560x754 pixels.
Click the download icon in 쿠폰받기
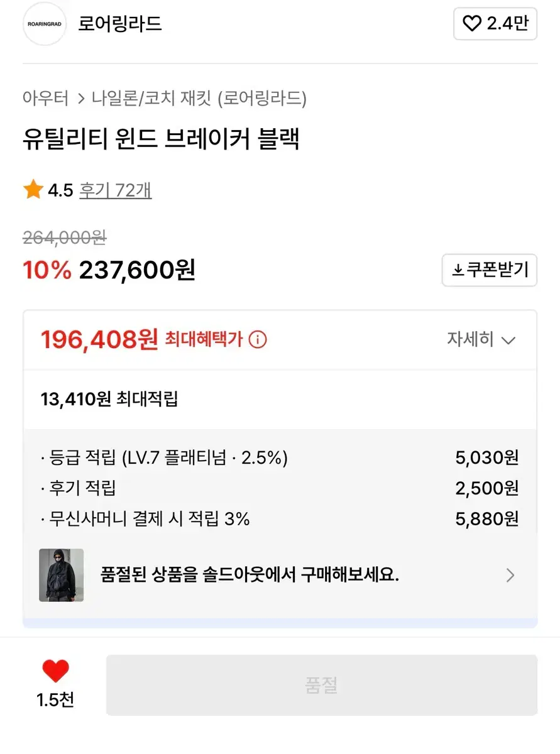[458, 271]
